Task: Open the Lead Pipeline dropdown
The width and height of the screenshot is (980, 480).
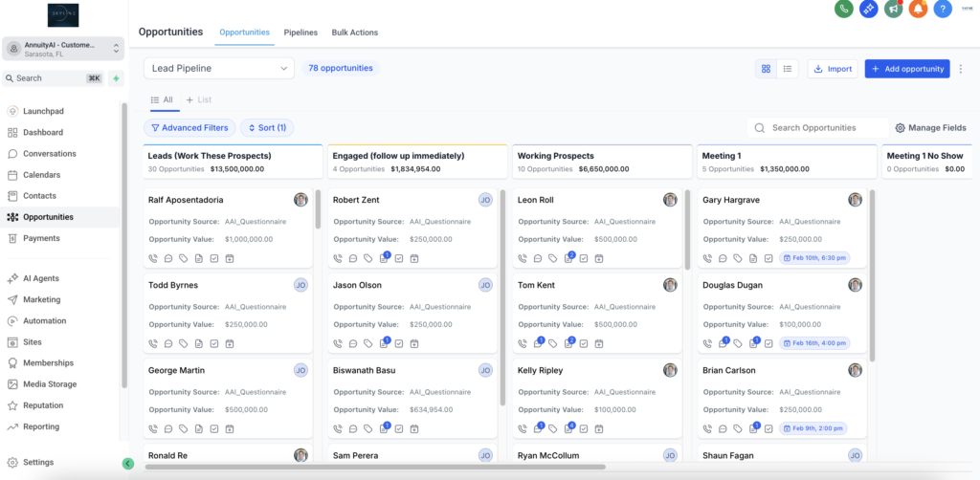Action: (x=219, y=69)
